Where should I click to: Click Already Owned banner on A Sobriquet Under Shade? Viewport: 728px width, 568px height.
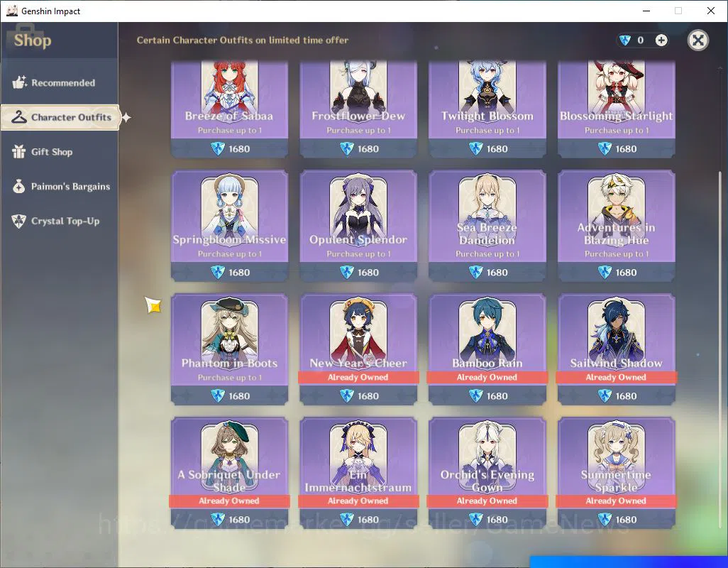pyautogui.click(x=229, y=501)
